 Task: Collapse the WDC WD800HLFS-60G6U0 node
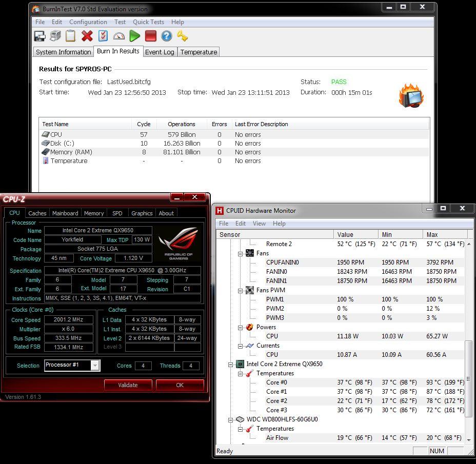(230, 420)
